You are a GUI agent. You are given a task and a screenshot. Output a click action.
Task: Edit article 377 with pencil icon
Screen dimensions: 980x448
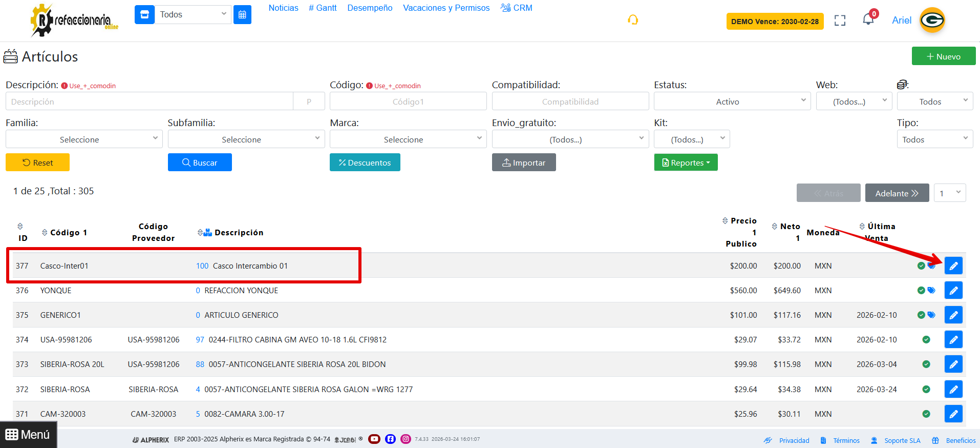[x=953, y=266]
